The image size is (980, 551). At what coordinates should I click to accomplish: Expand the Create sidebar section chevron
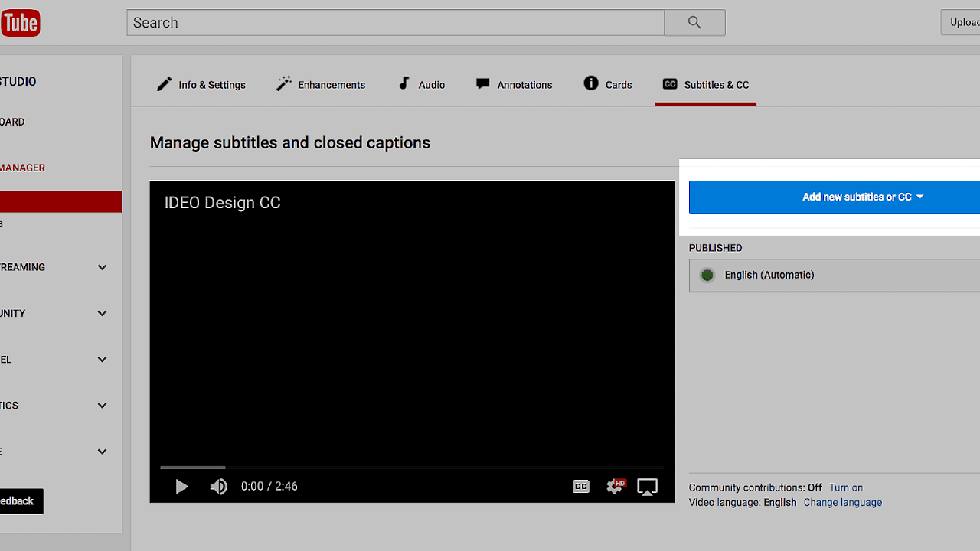102,452
